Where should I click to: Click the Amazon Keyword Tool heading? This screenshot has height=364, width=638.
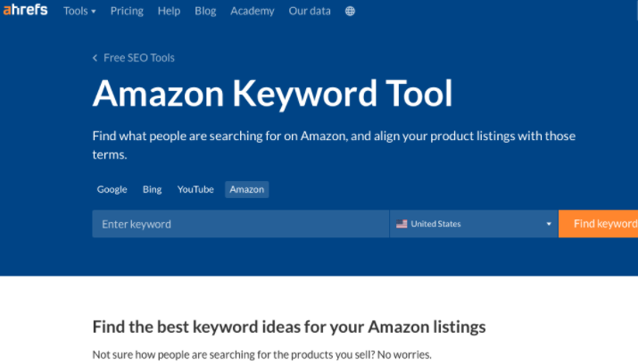click(x=272, y=94)
